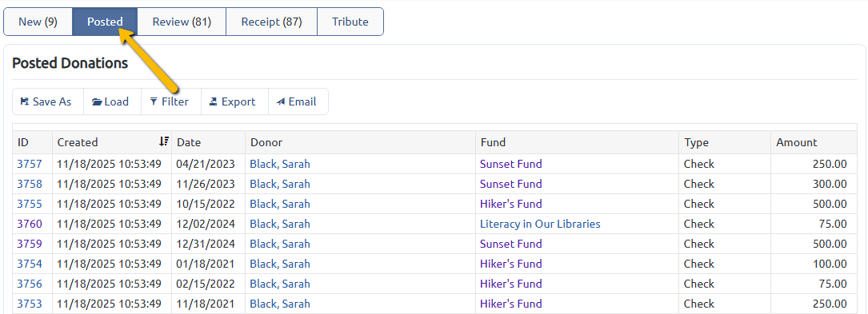Viewport: 868px width, 314px height.
Task: Open Sunset Fund link in row 3758
Action: tap(511, 184)
